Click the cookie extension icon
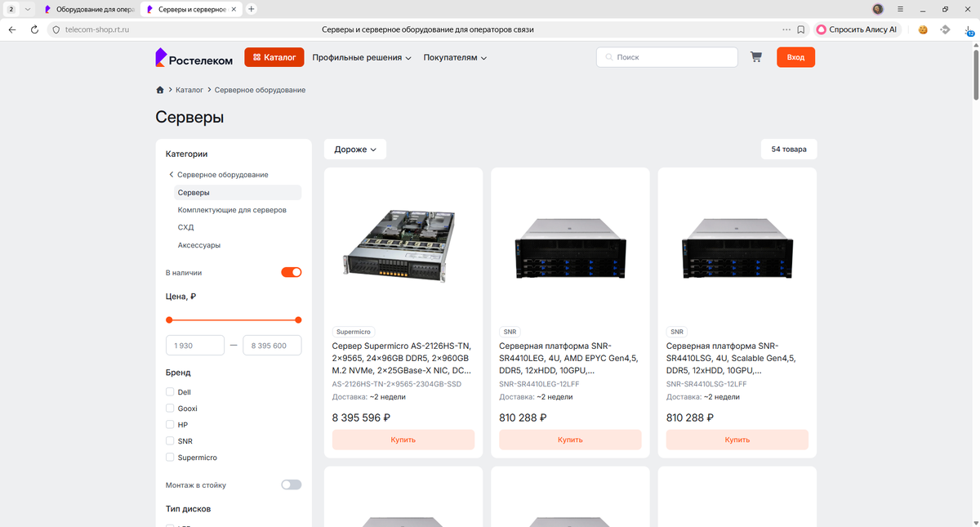Image resolution: width=980 pixels, height=527 pixels. point(923,29)
